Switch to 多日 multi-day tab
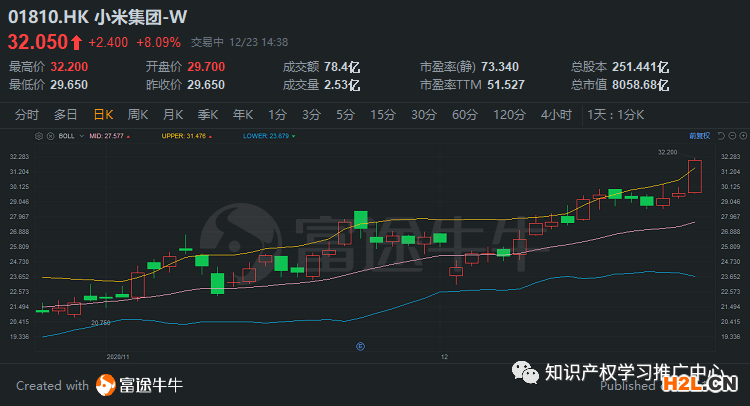 point(66,115)
